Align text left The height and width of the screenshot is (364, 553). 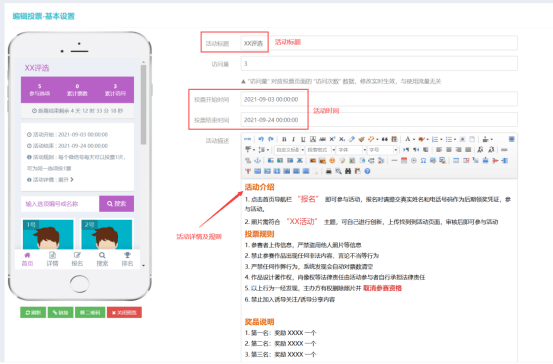point(439,150)
